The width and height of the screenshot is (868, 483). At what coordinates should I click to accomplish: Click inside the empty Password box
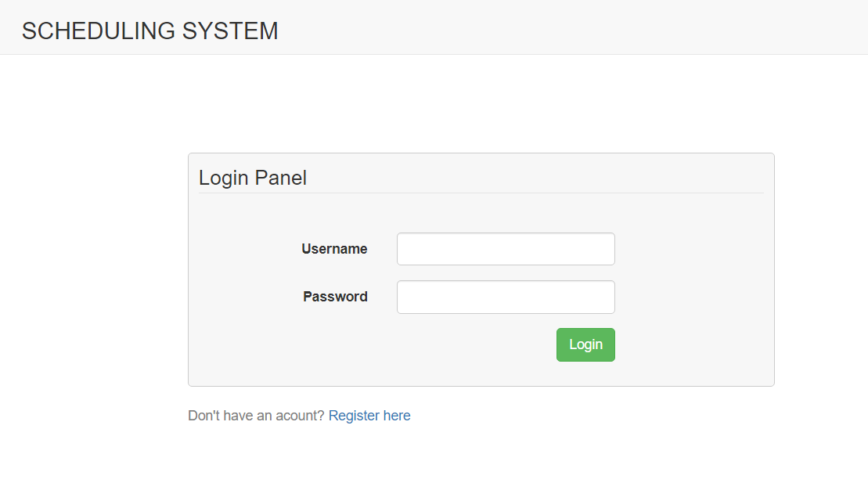[505, 297]
